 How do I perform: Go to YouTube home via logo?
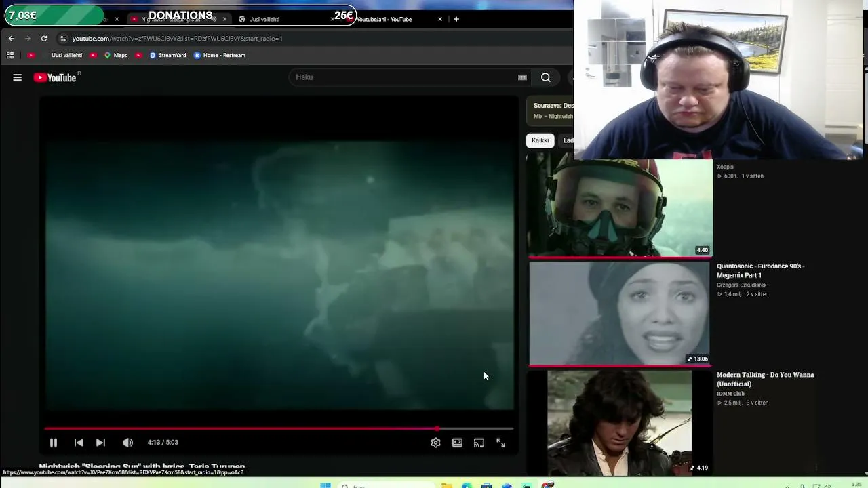[56, 77]
